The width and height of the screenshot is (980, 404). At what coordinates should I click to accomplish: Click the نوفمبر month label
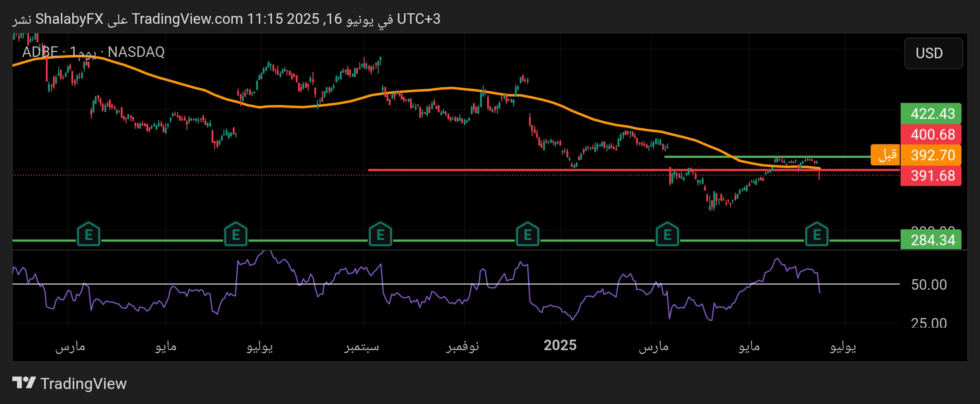tap(462, 346)
